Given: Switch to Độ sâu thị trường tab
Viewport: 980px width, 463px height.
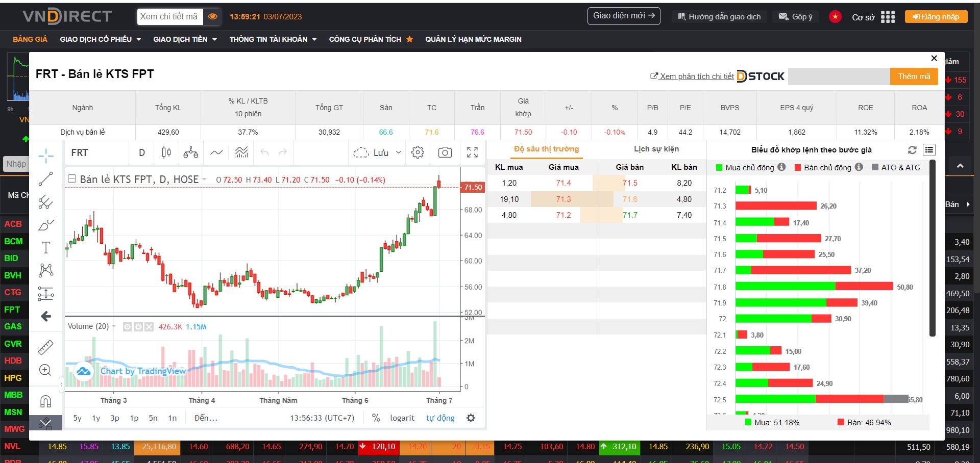Looking at the screenshot, I should [546, 149].
